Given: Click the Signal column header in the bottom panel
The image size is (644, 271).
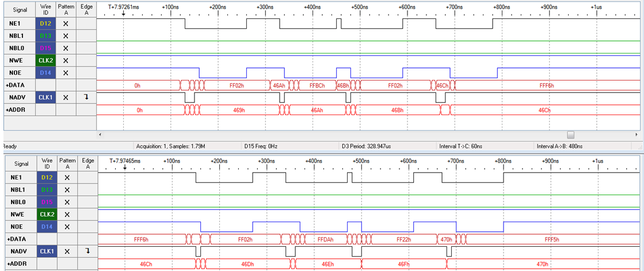Looking at the screenshot, I should pyautogui.click(x=21, y=163).
